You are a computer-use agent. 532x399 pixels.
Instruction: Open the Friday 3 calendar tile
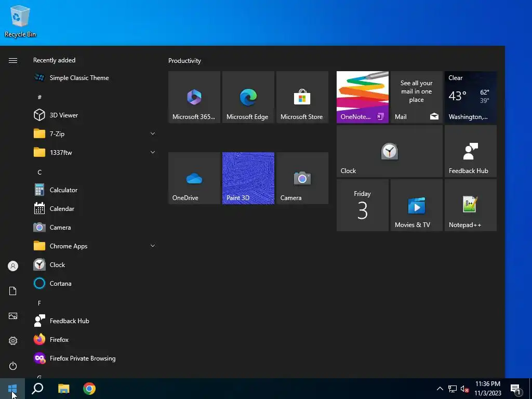[362, 205]
